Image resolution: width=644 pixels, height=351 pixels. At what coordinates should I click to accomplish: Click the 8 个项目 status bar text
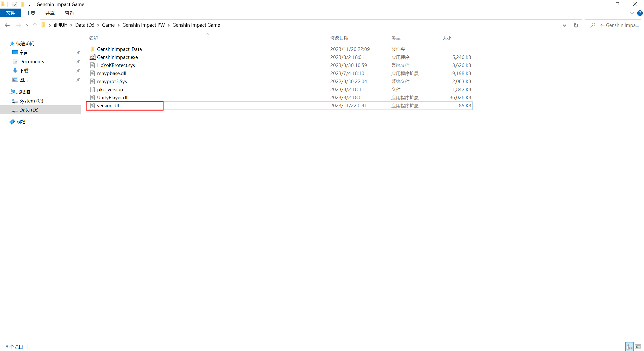[14, 346]
